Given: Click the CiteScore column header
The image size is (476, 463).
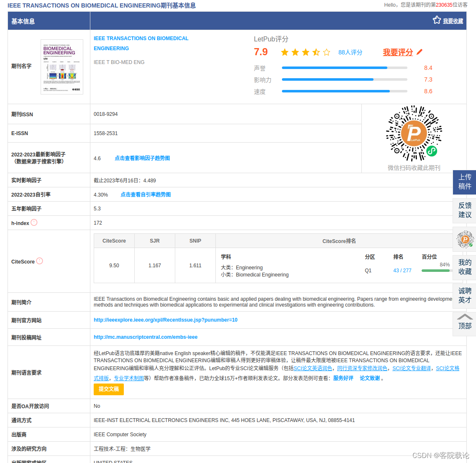Looking at the screenshot, I should 114,241.
